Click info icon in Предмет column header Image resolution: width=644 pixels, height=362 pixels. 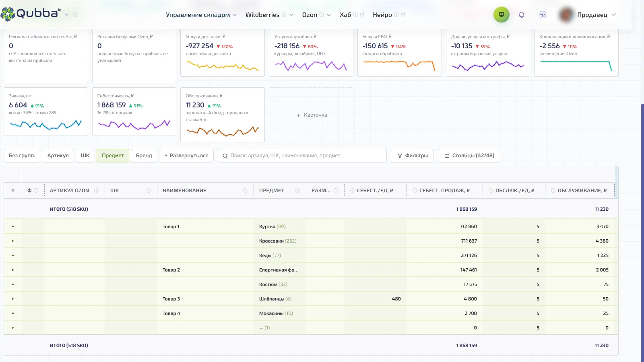[297, 191]
